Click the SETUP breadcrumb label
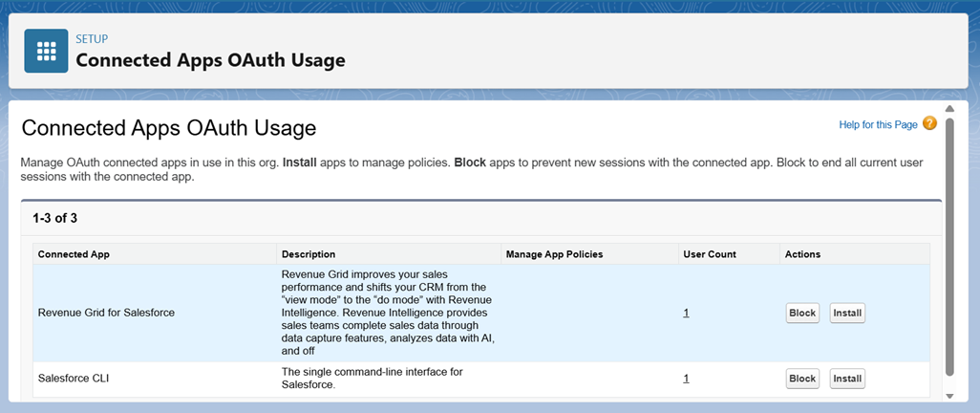The height and width of the screenshot is (413, 980). pyautogui.click(x=92, y=39)
